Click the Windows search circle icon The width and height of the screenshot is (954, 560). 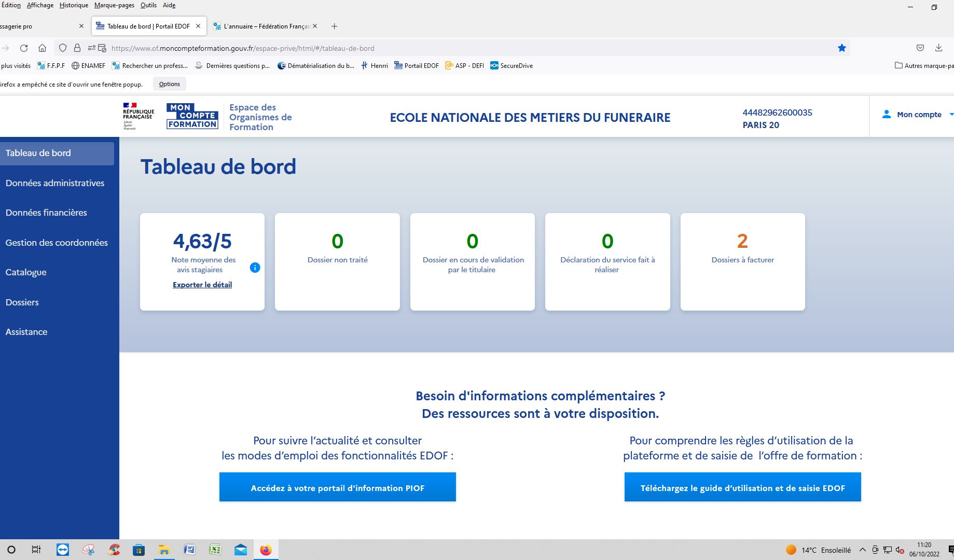pos(11,550)
